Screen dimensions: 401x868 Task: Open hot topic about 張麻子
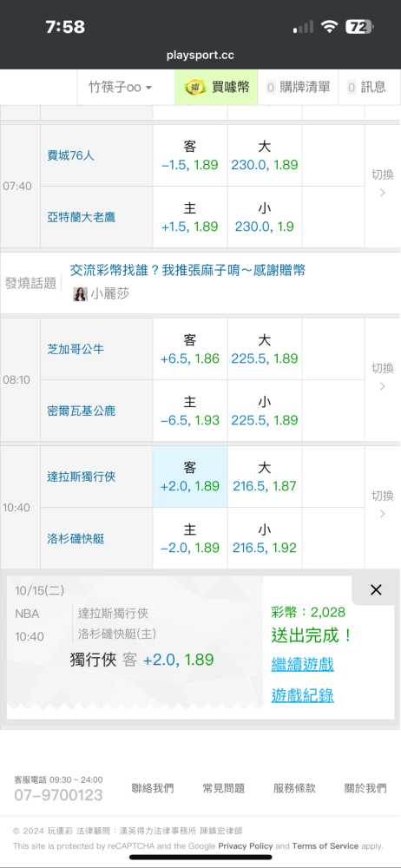click(x=187, y=270)
